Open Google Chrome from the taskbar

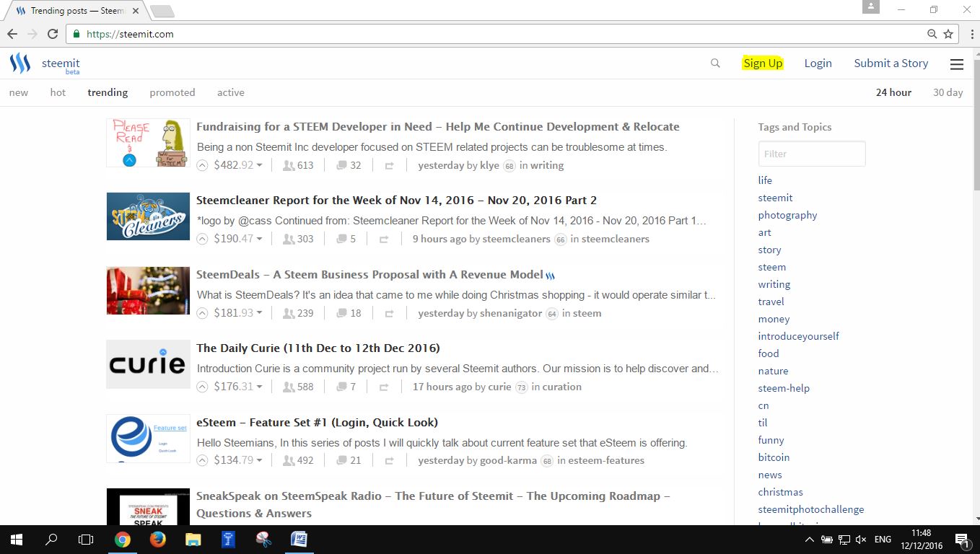(x=123, y=539)
